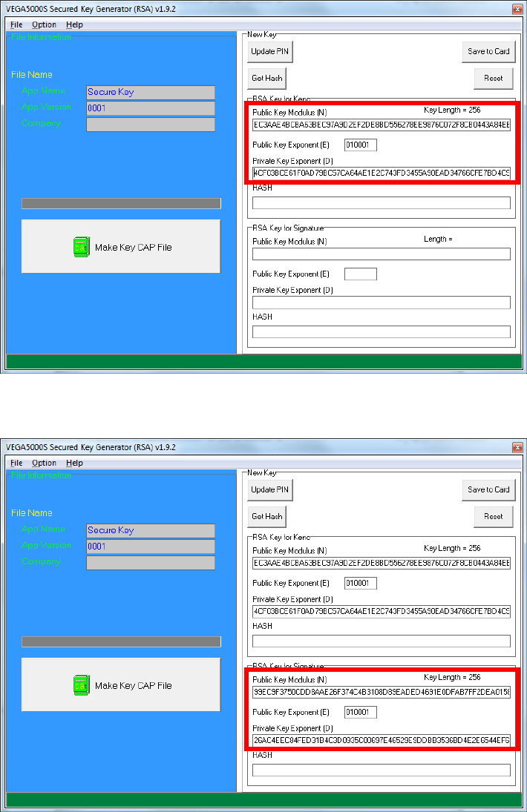Focus Signature Private Exponent field starting 26AC4E
The image size is (527, 812).
(382, 740)
